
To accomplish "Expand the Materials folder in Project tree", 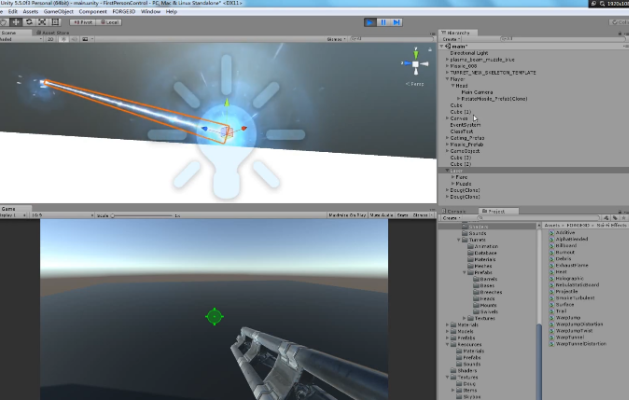I will [x=447, y=325].
